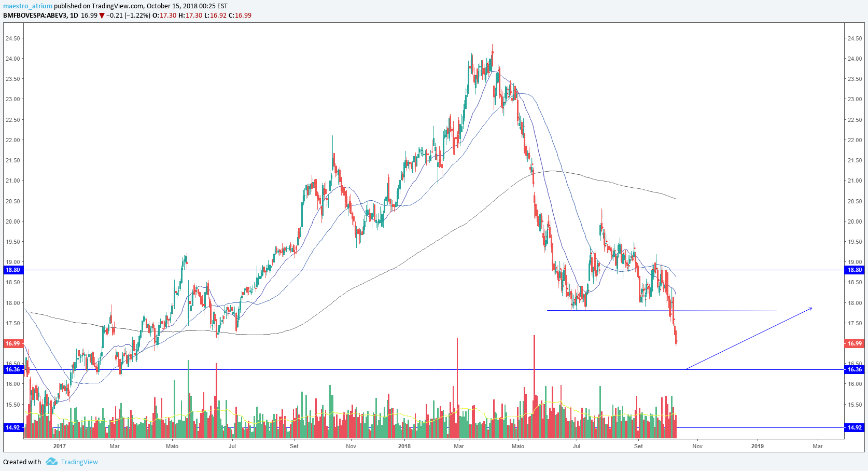This screenshot has width=868, height=471.
Task: Click the 20.00 label on left price scale
Action: [12, 221]
